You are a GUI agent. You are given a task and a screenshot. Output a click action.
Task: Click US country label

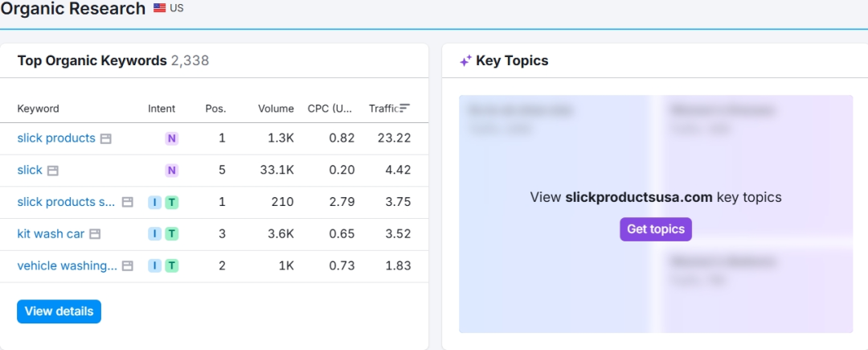(177, 8)
